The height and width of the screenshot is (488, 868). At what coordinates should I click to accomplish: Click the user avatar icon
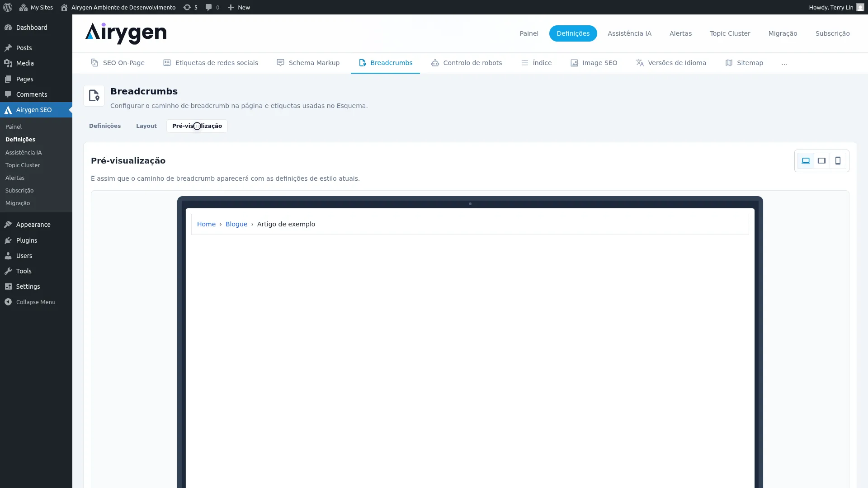(860, 7)
